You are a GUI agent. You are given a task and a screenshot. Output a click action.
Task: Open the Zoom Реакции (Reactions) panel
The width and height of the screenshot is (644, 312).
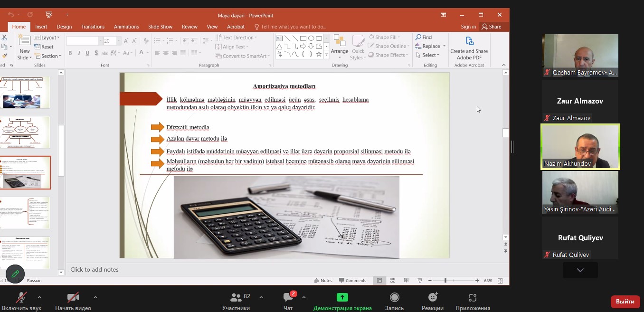pos(433,302)
